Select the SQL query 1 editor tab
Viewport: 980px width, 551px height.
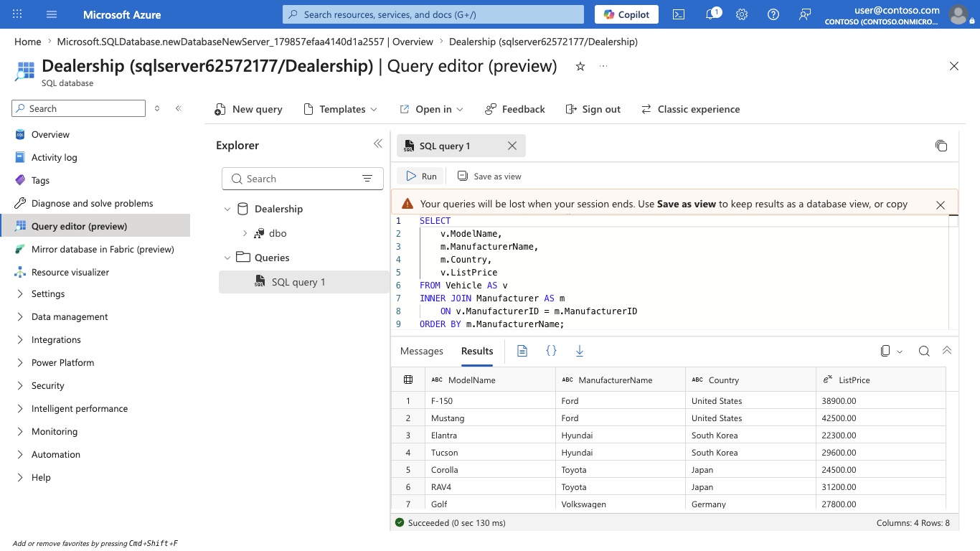pos(461,146)
